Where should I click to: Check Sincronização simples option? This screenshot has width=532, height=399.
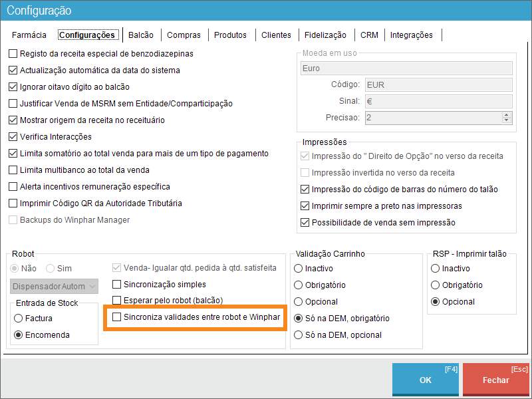117,284
